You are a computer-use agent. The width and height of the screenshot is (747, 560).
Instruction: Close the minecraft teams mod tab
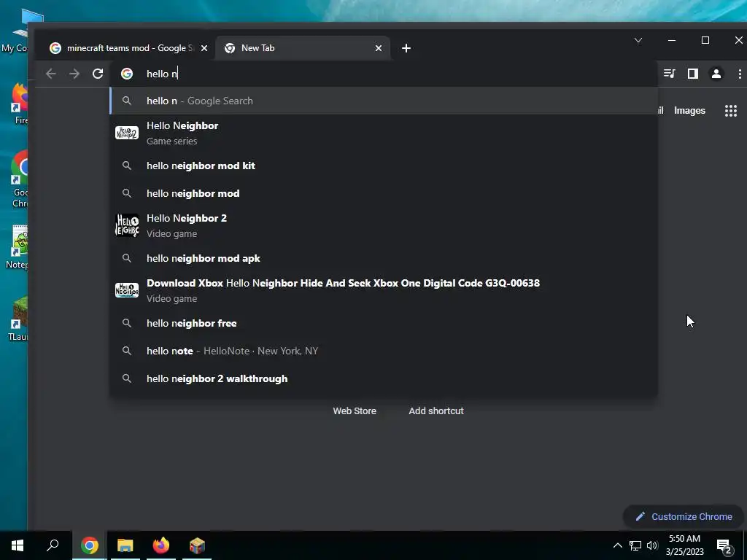pos(204,48)
